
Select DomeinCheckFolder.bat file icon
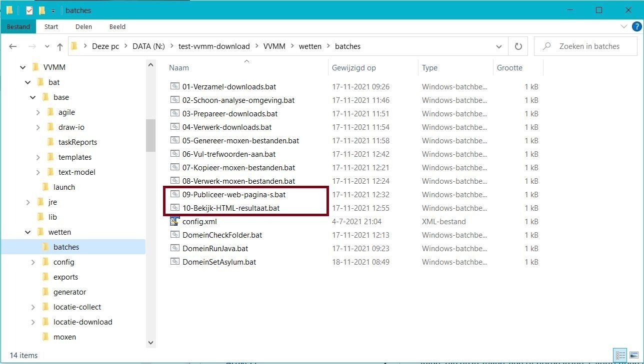[174, 235]
